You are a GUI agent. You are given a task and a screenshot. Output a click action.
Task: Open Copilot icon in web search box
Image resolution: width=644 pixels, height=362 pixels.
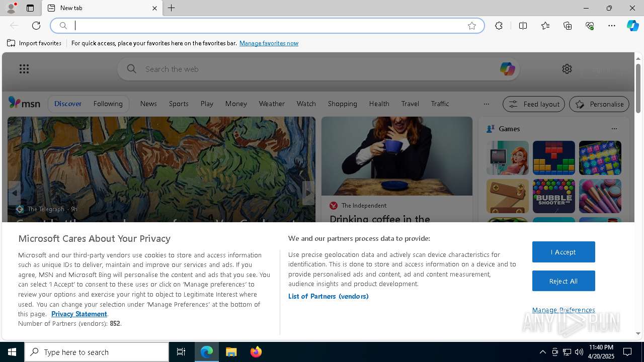tap(507, 69)
